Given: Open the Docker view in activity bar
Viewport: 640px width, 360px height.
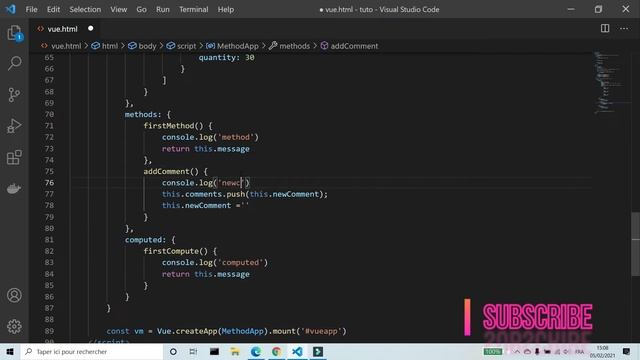Looking at the screenshot, I should click(14, 189).
